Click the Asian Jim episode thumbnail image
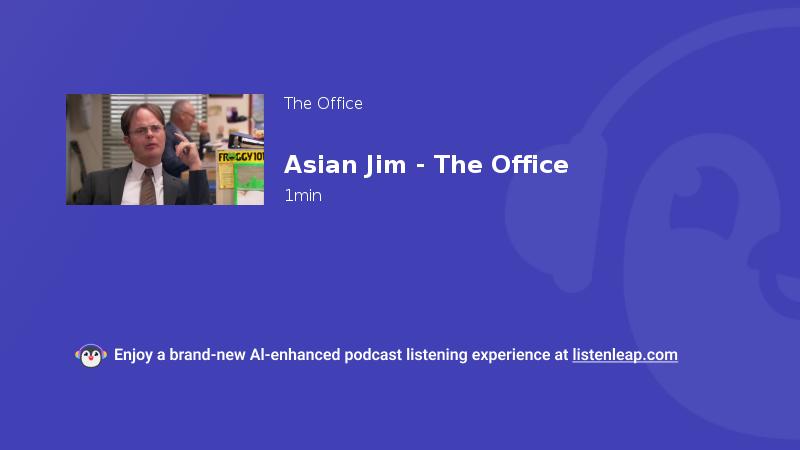 click(x=165, y=149)
